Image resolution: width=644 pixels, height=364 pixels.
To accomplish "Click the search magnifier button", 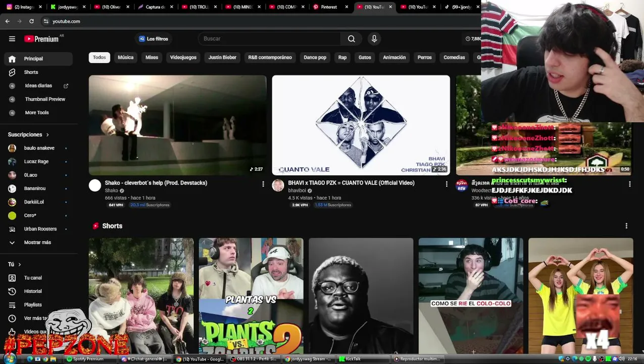I will (352, 39).
